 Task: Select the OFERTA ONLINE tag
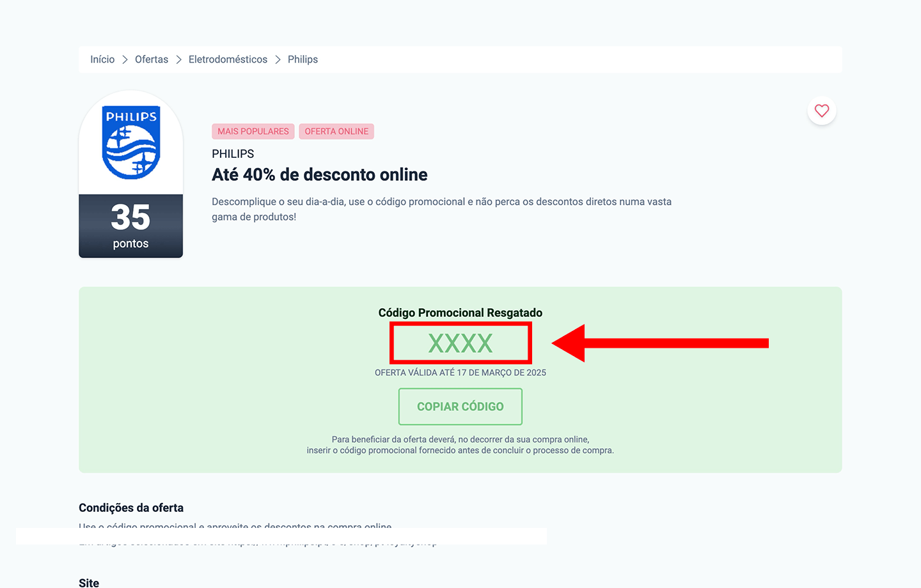tap(336, 132)
